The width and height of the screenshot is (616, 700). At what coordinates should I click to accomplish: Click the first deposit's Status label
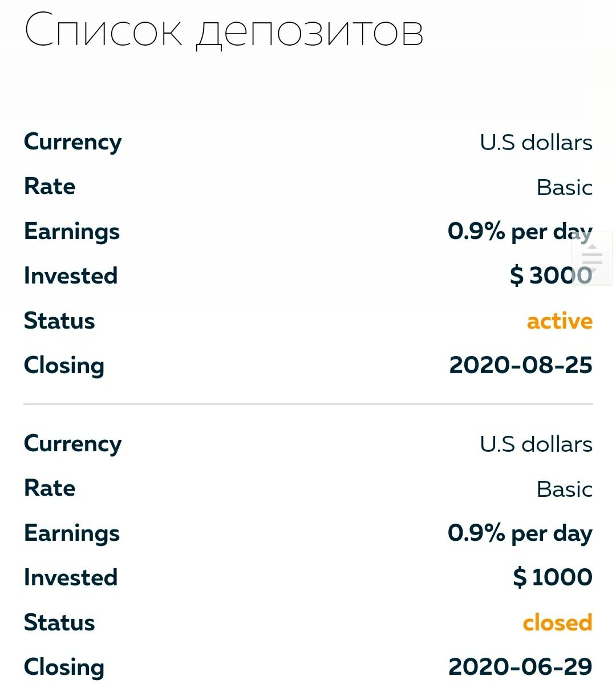(59, 321)
